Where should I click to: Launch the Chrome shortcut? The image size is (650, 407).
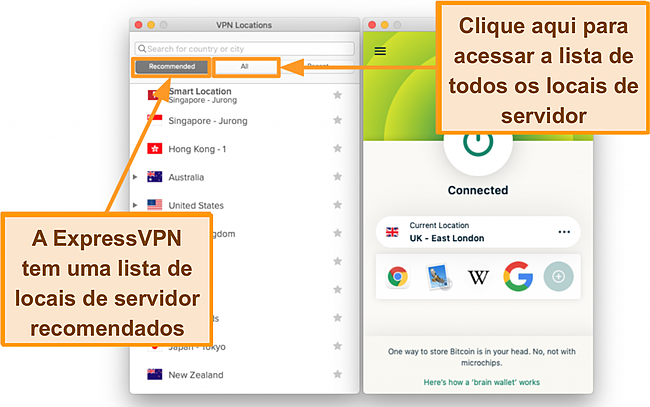(398, 277)
